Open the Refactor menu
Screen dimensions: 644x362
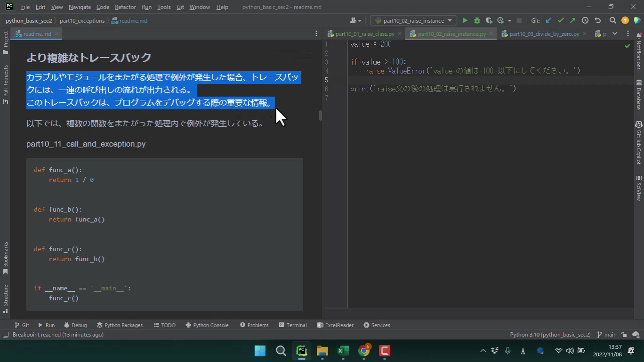(125, 7)
